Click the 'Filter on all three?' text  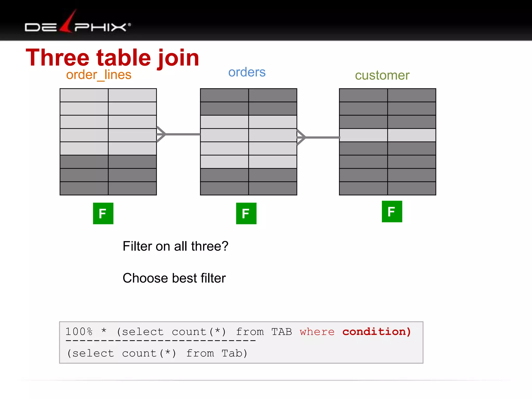175,246
